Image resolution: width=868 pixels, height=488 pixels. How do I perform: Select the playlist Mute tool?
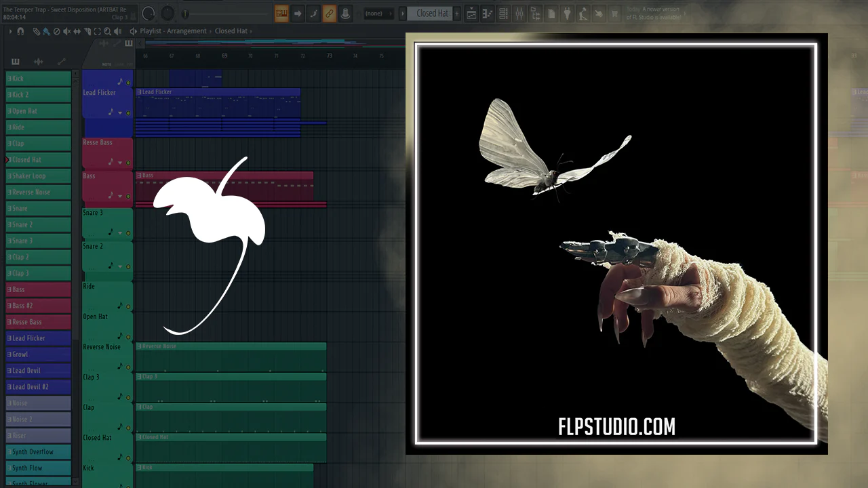[66, 31]
